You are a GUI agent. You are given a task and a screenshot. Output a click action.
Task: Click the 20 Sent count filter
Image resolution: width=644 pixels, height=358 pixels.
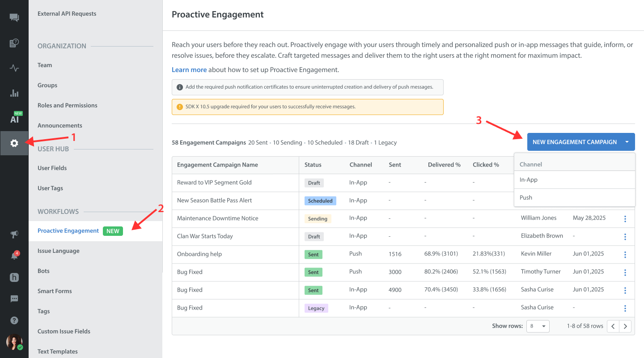coord(258,143)
